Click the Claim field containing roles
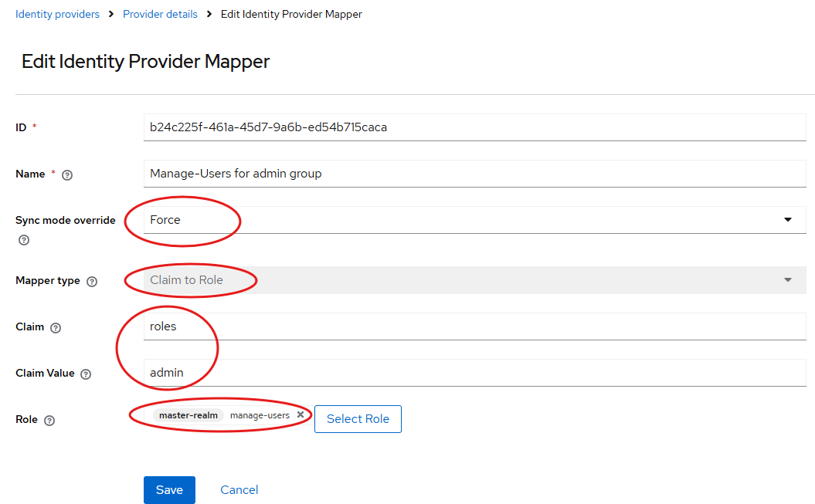 click(x=474, y=326)
